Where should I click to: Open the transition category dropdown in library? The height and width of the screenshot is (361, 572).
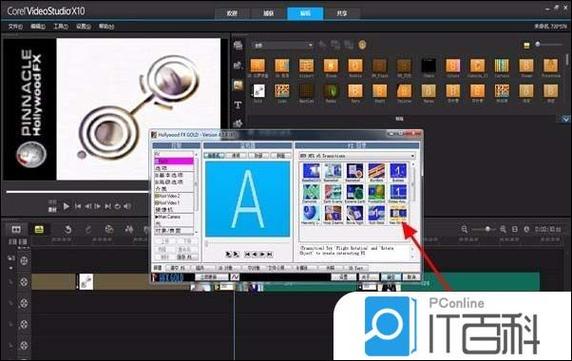click(282, 45)
